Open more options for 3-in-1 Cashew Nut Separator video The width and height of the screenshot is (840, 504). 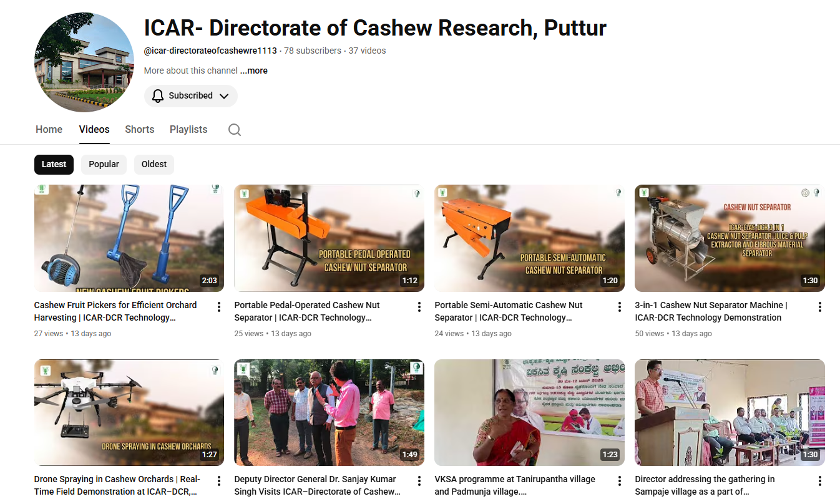[x=819, y=307]
